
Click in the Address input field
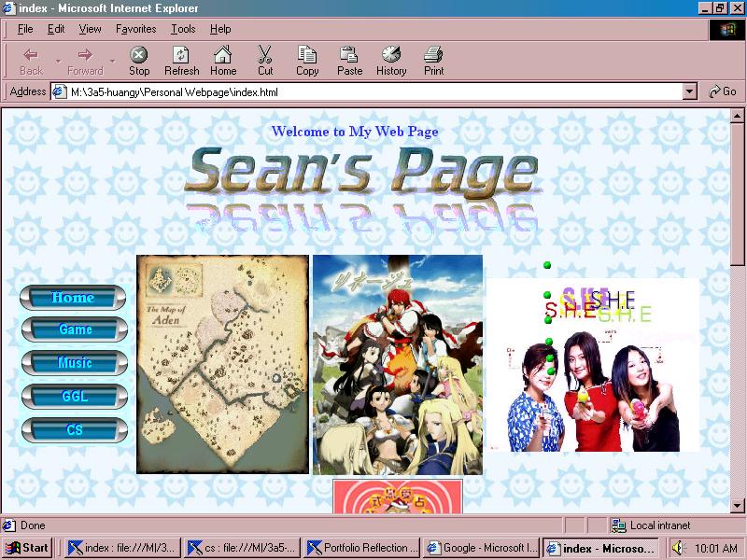pos(374,91)
